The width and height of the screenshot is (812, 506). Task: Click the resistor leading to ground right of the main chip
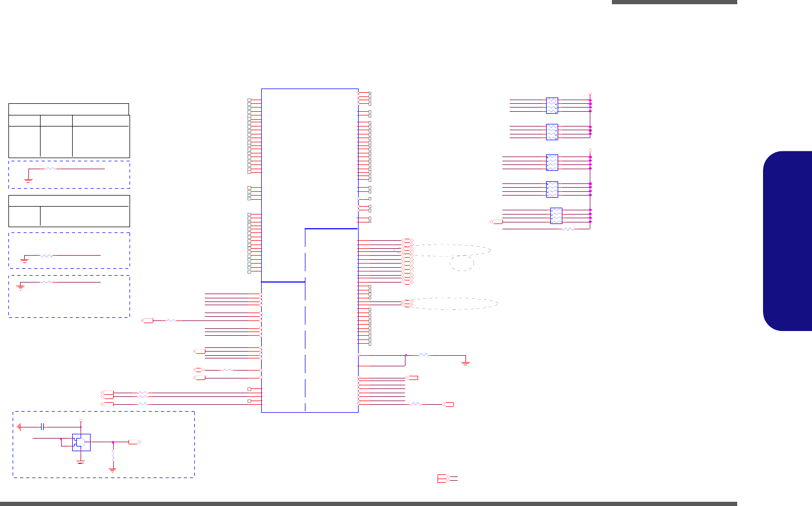(423, 355)
